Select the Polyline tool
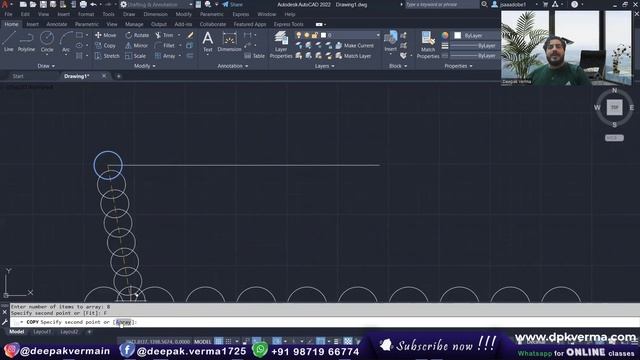Screen dimensions: 640x360 coord(26,42)
